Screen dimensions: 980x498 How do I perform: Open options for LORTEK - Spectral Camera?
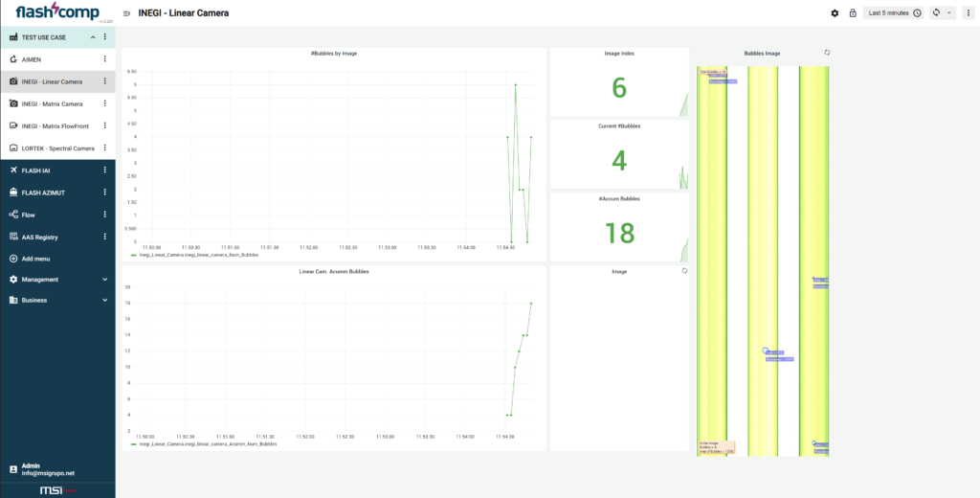(105, 148)
